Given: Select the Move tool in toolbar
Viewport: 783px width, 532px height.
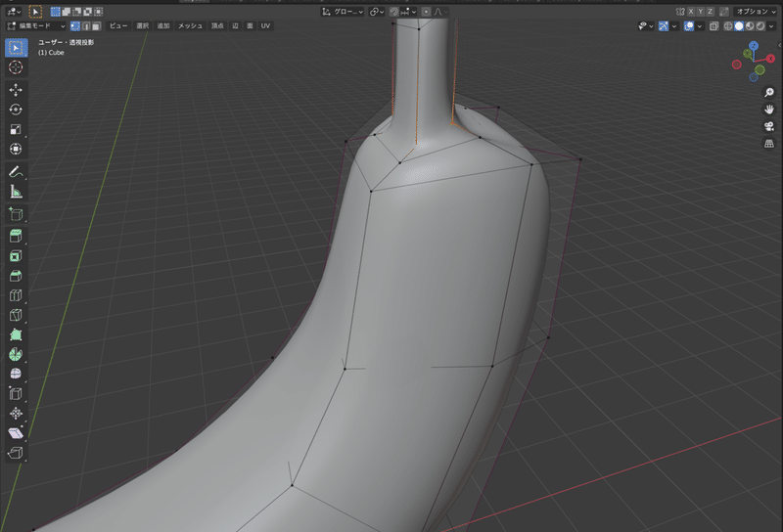Looking at the screenshot, I should coord(16,89).
